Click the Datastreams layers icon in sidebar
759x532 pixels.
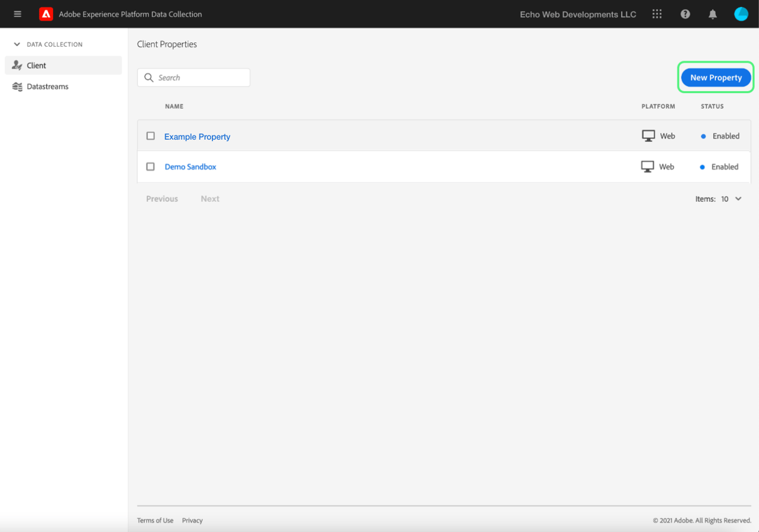click(x=18, y=86)
